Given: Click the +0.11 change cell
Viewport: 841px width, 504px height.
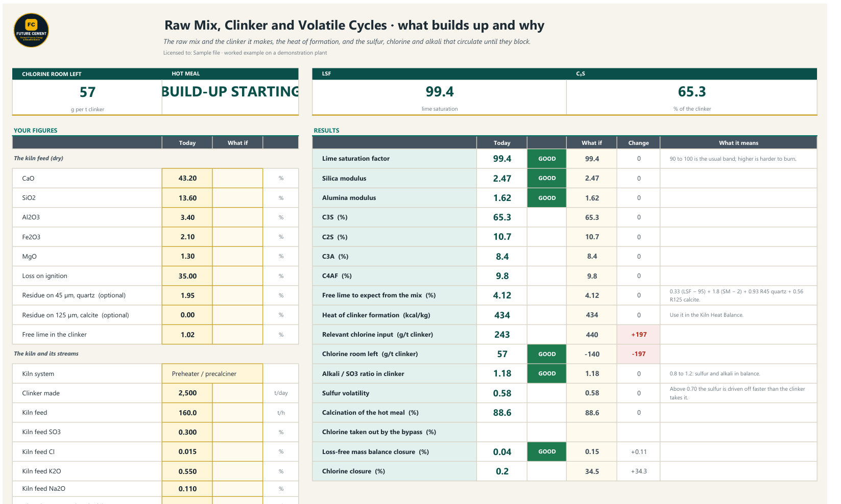Looking at the screenshot, I should 638,451.
